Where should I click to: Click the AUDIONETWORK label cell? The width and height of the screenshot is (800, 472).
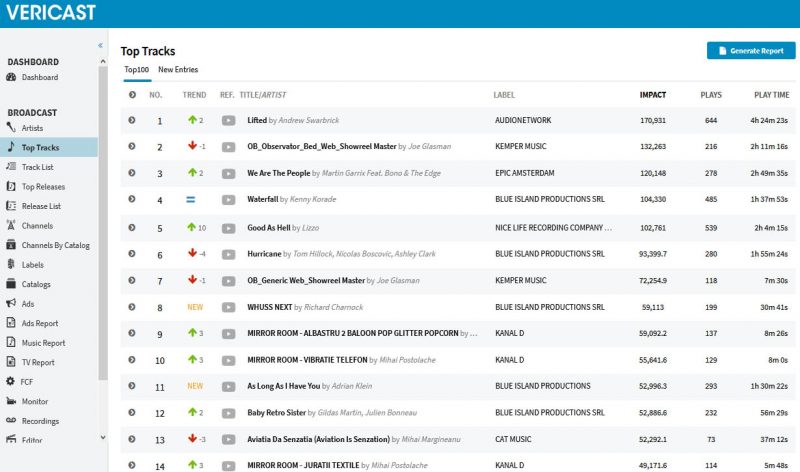[x=523, y=120]
